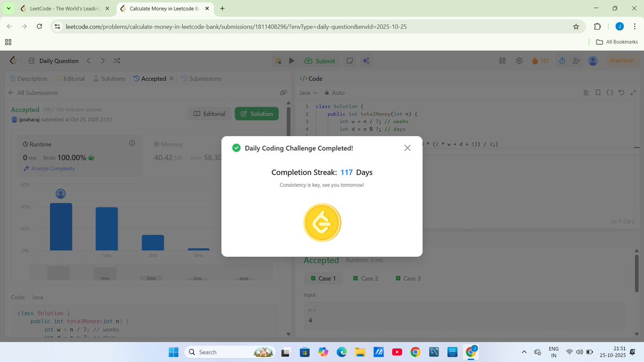Open Windows Start menu
Screen dimensions: 644x362
click(x=173, y=352)
